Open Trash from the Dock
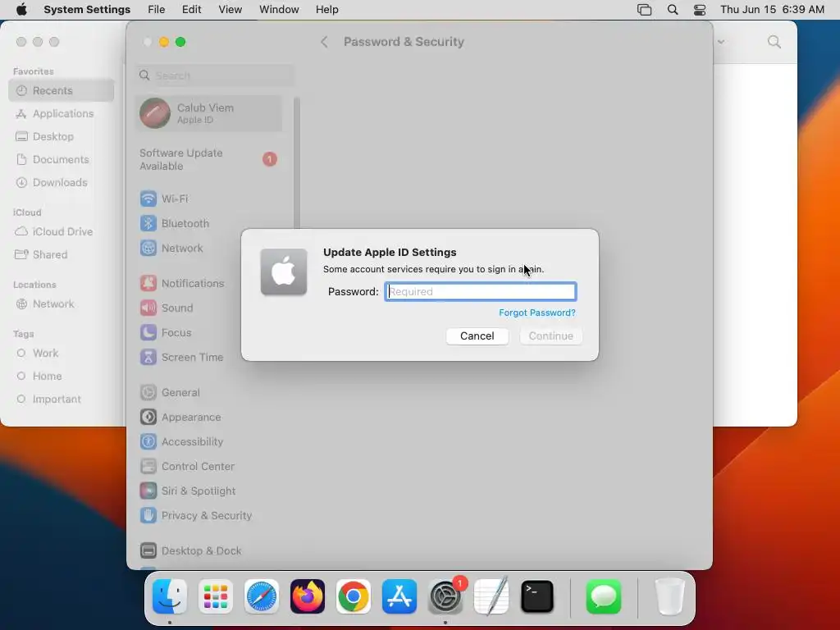 tap(669, 596)
